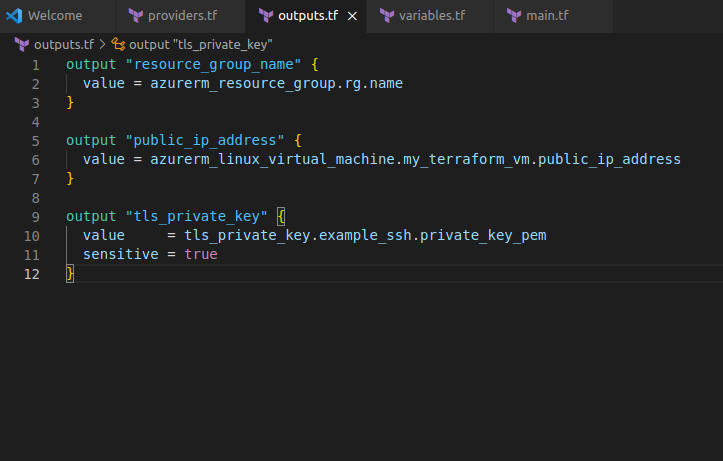Image resolution: width=723 pixels, height=461 pixels.
Task: Switch to the variables.tf tab
Action: (x=432, y=16)
